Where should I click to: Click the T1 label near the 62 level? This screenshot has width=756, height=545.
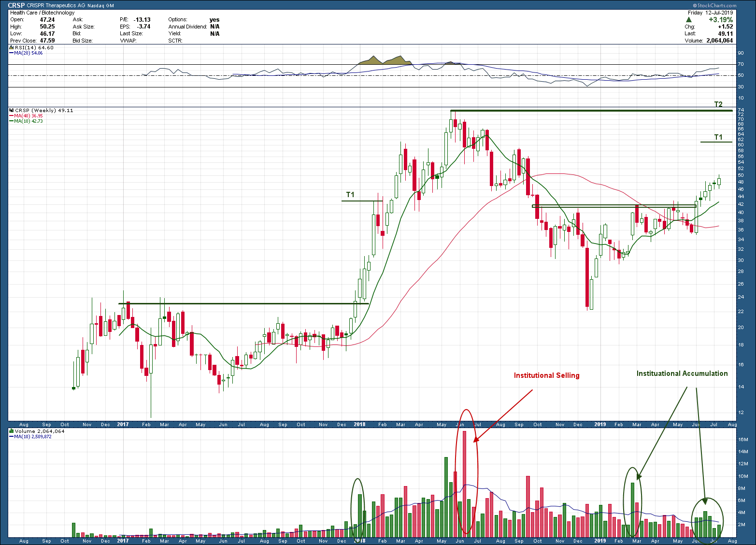[x=718, y=137]
